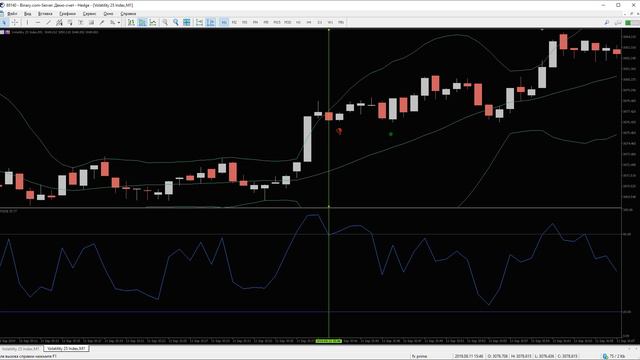Click the red trade marker on chart
The height and width of the screenshot is (360, 640).
[x=339, y=131]
